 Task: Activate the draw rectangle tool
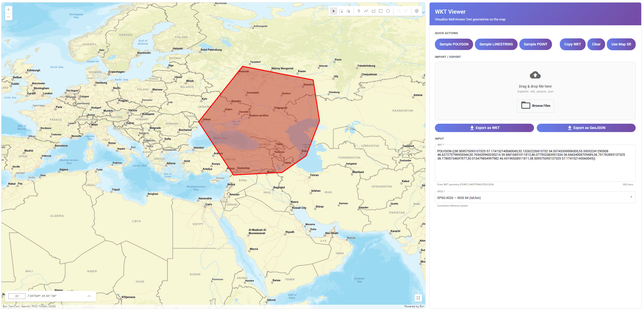[381, 11]
